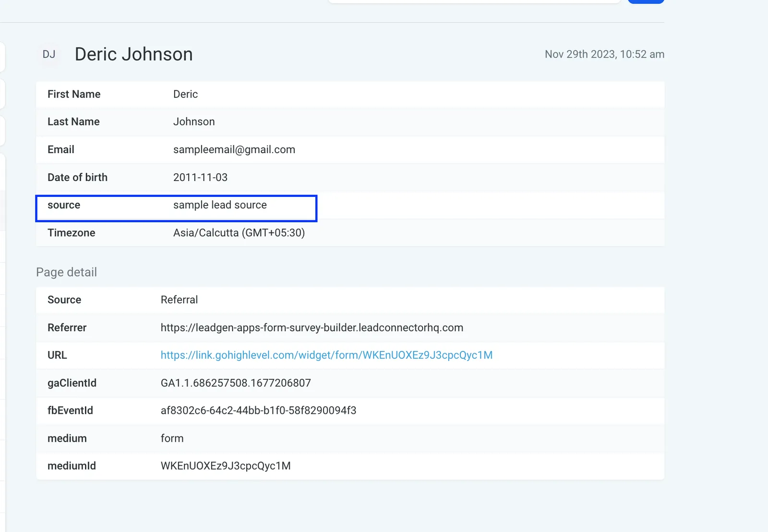The width and height of the screenshot is (768, 532).
Task: Click the highlighted source field label
Action: [64, 205]
